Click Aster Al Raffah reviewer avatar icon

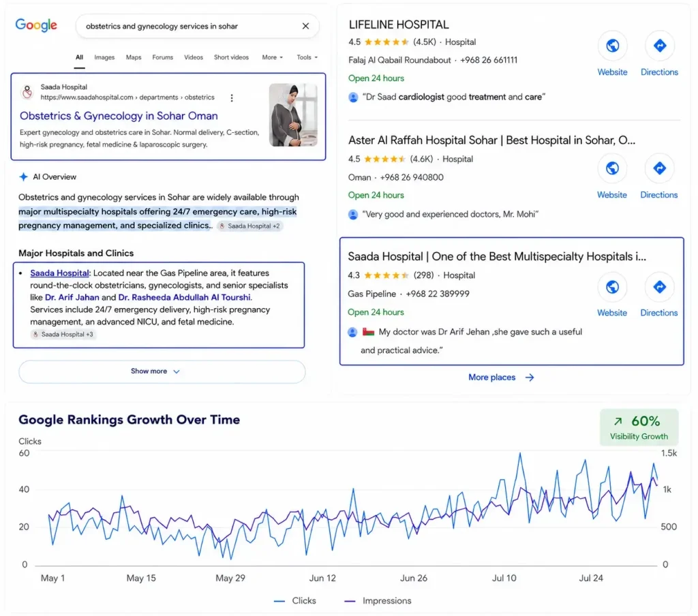click(353, 215)
